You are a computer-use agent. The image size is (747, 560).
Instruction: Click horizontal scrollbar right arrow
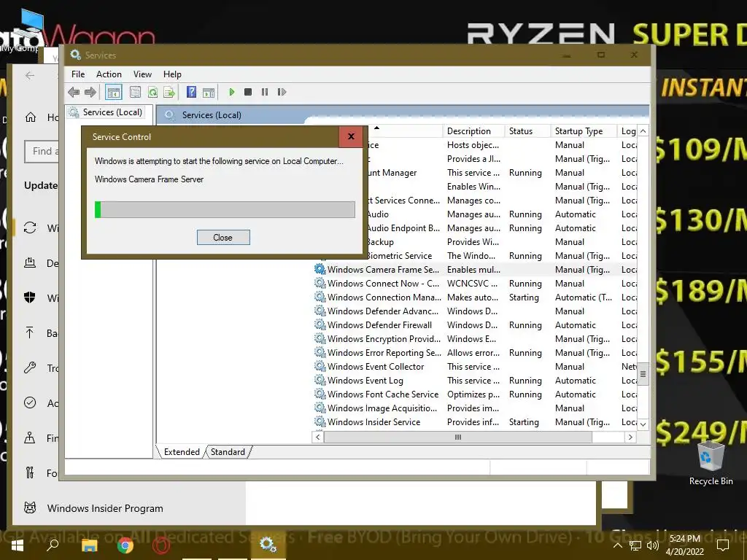(631, 437)
